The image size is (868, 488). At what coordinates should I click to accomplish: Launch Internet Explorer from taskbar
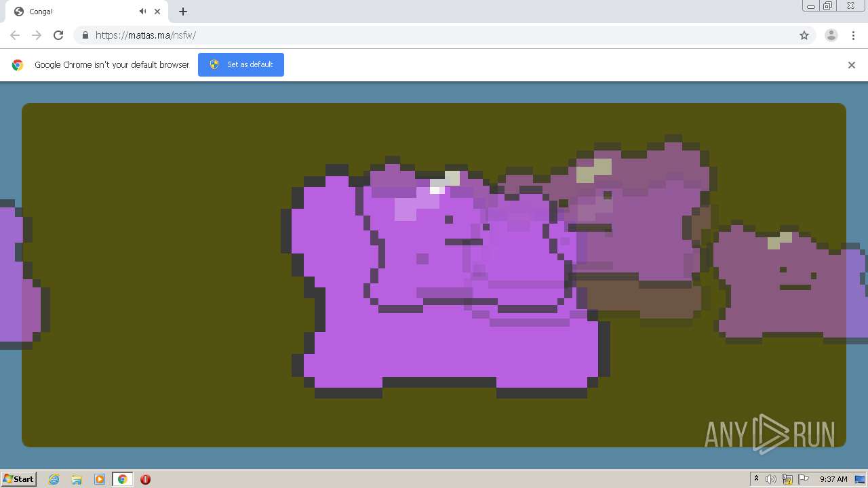tap(54, 479)
